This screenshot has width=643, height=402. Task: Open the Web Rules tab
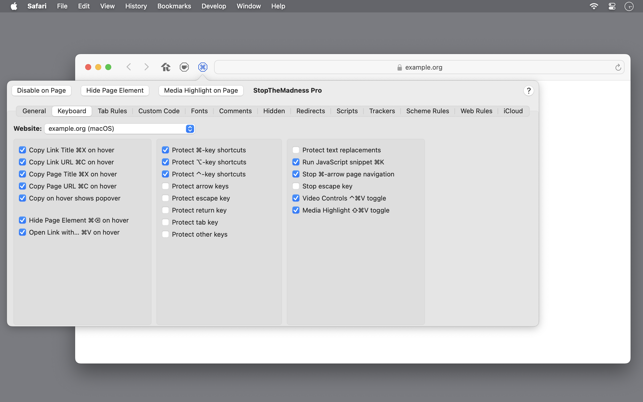[476, 111]
